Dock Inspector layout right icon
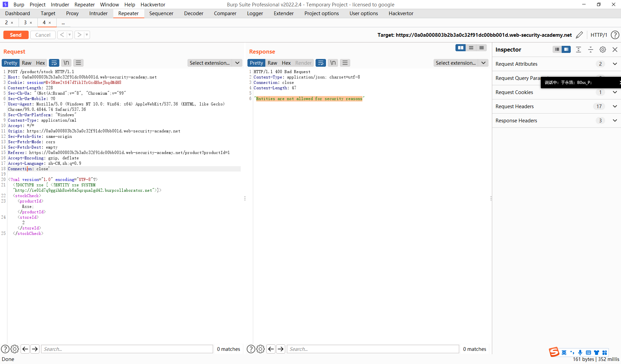The width and height of the screenshot is (621, 364). [x=566, y=50]
